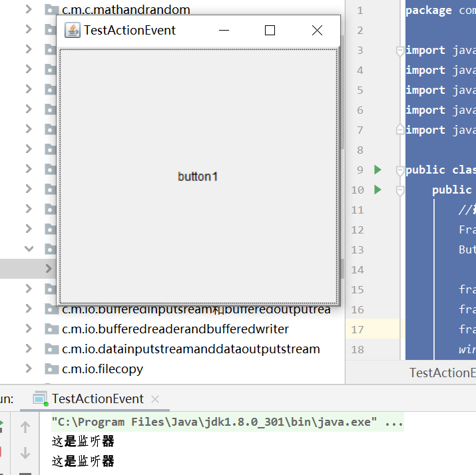Run the class from the line 9 gutter icon
The image size is (476, 475).
377,170
